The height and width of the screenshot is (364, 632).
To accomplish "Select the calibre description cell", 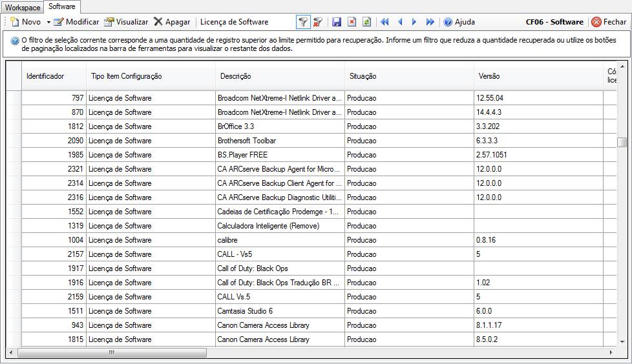I will click(x=280, y=239).
